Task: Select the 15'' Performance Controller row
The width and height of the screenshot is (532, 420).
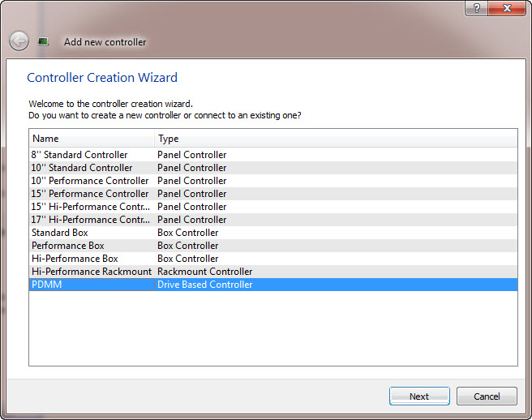Action: [273, 194]
